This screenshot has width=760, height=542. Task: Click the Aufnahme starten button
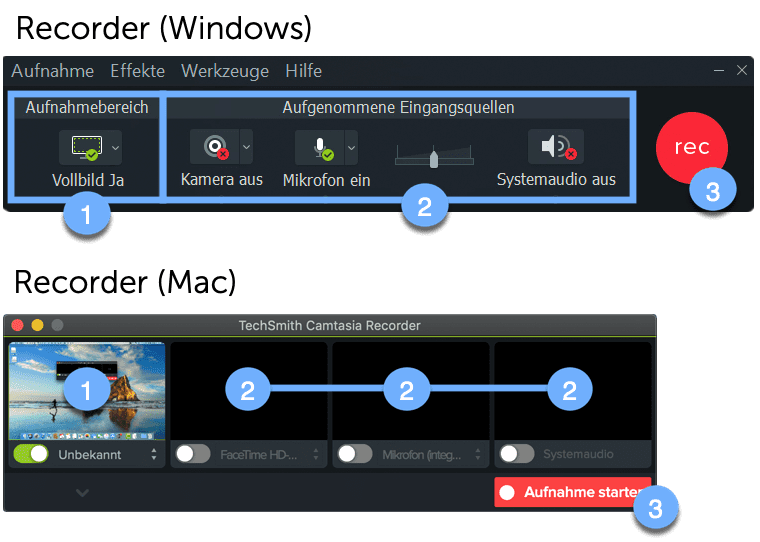coord(567,492)
